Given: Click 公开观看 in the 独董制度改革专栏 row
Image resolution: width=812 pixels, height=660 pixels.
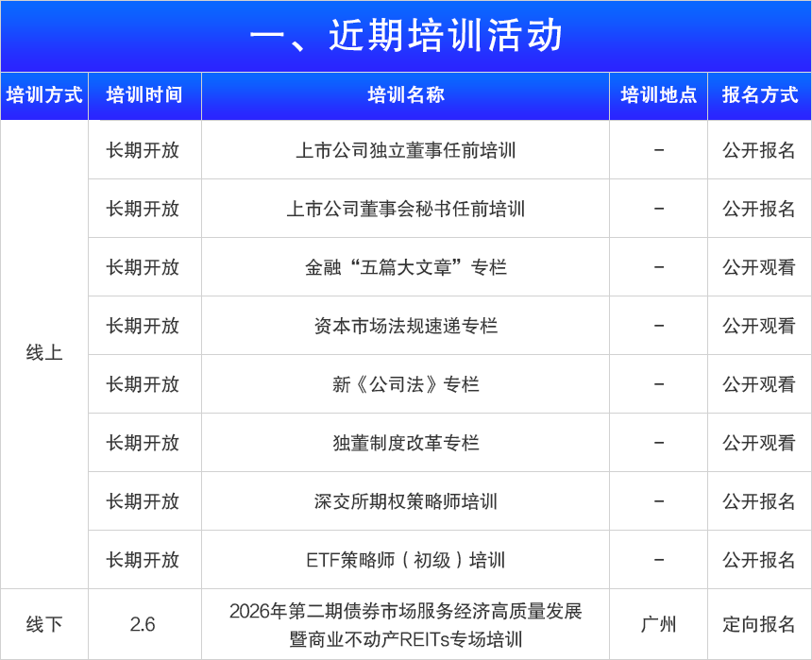Looking at the screenshot, I should 759,443.
